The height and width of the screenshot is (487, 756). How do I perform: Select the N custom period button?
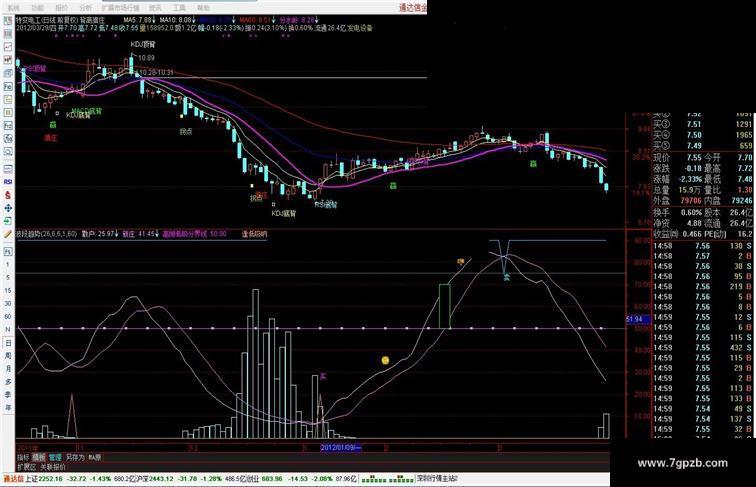pyautogui.click(x=8, y=330)
